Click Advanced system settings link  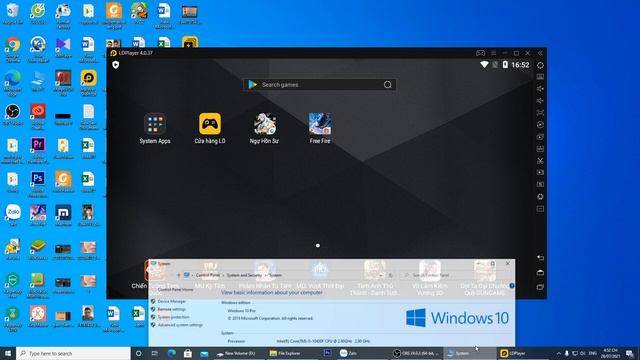[x=180, y=325]
